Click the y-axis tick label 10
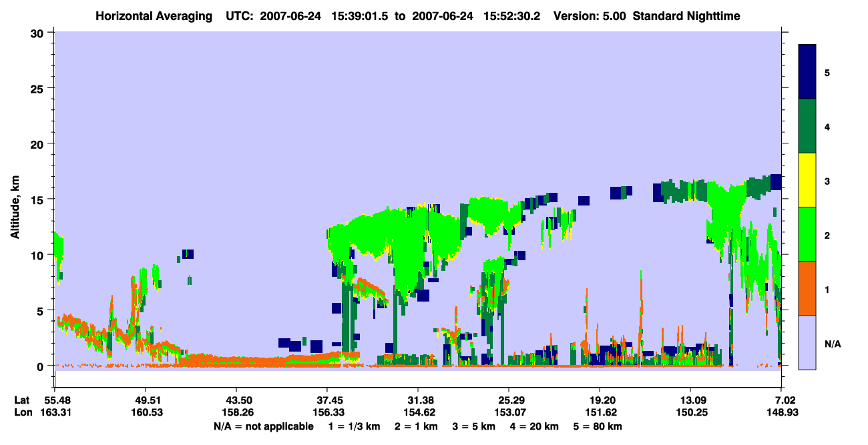The width and height of the screenshot is (868, 445). pyautogui.click(x=39, y=255)
